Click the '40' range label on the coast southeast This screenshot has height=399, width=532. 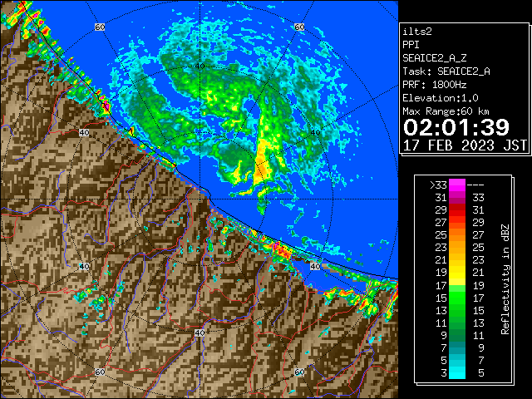[x=315, y=266]
